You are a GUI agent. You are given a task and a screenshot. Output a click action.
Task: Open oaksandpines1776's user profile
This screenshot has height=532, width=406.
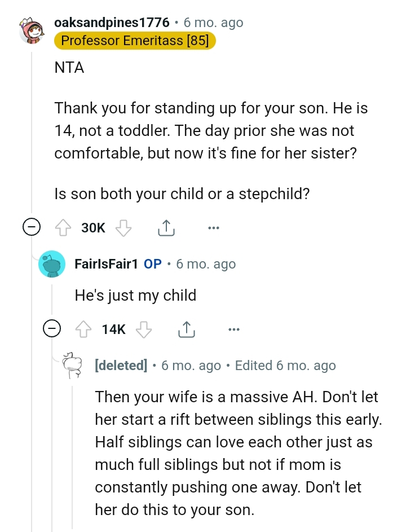tap(112, 23)
